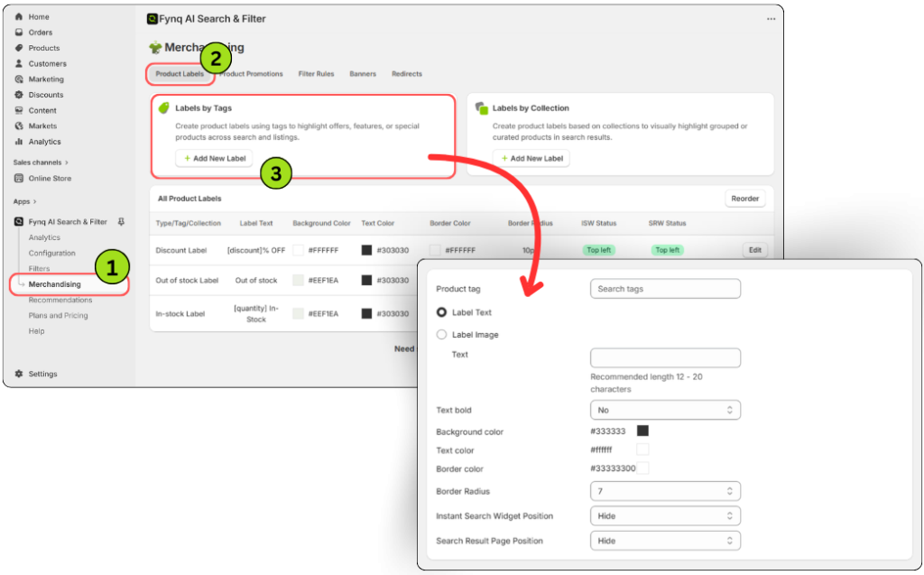Open Home from the sidebar home icon

click(x=19, y=16)
